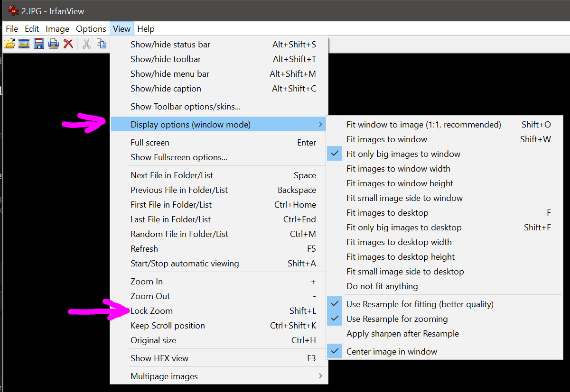Open Show Toolbar options/skins

[x=219, y=107]
